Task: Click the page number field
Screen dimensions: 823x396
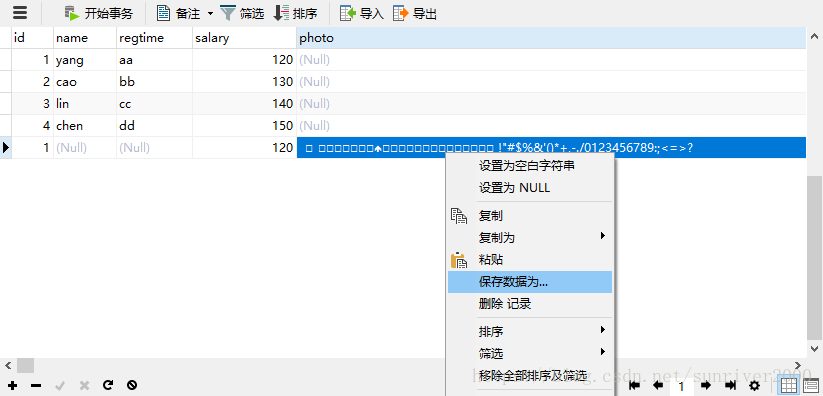Action: (x=681, y=387)
